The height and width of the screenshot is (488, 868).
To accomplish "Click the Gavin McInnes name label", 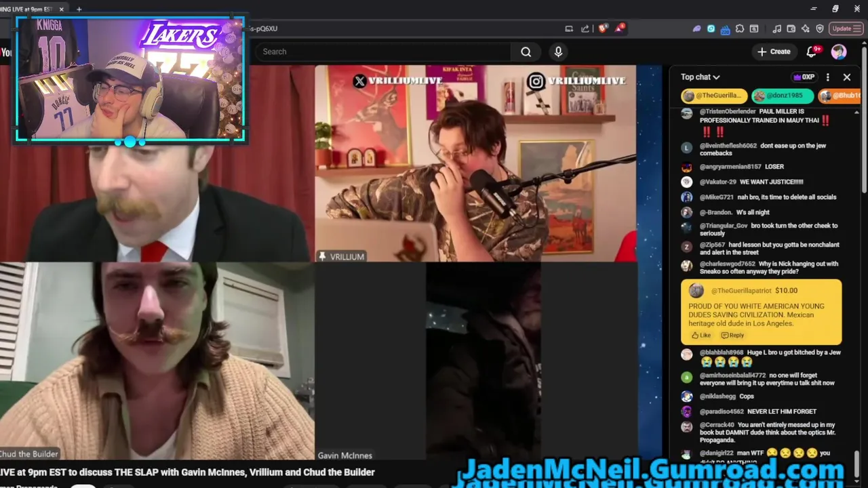I will point(344,455).
